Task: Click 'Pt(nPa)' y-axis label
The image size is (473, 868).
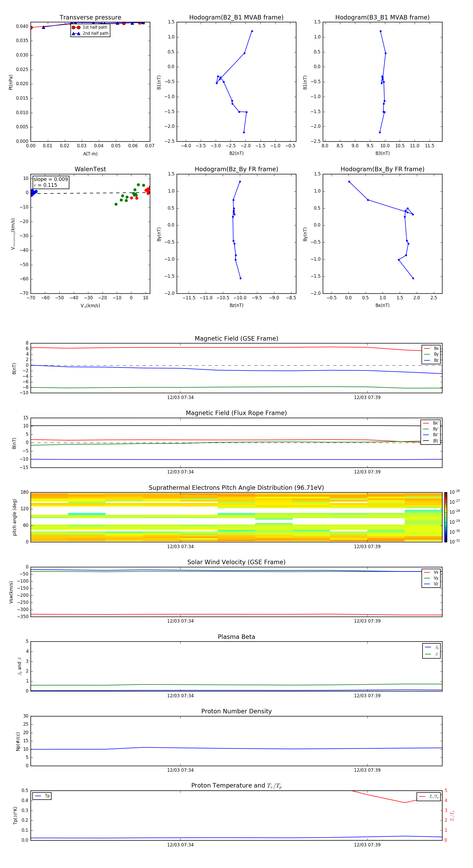Action: [11, 82]
